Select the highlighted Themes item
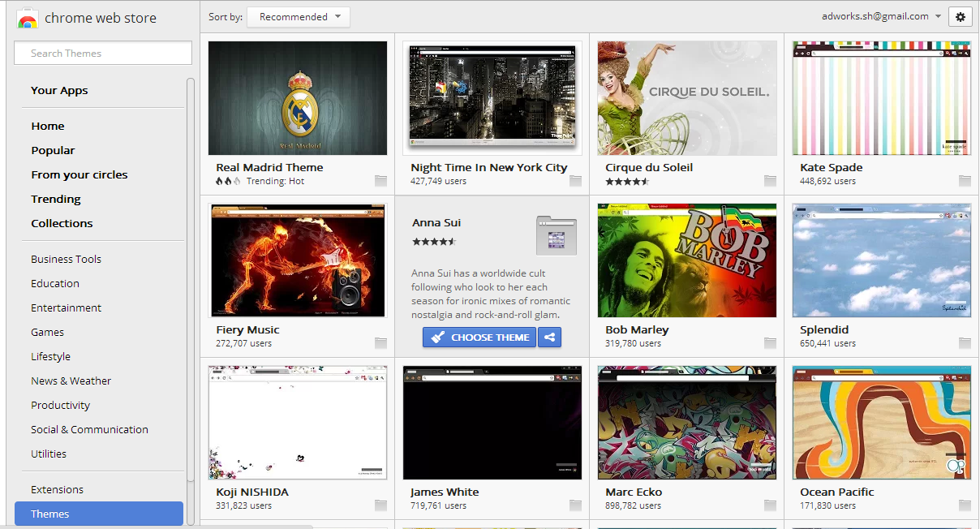980x529 pixels. [x=99, y=514]
